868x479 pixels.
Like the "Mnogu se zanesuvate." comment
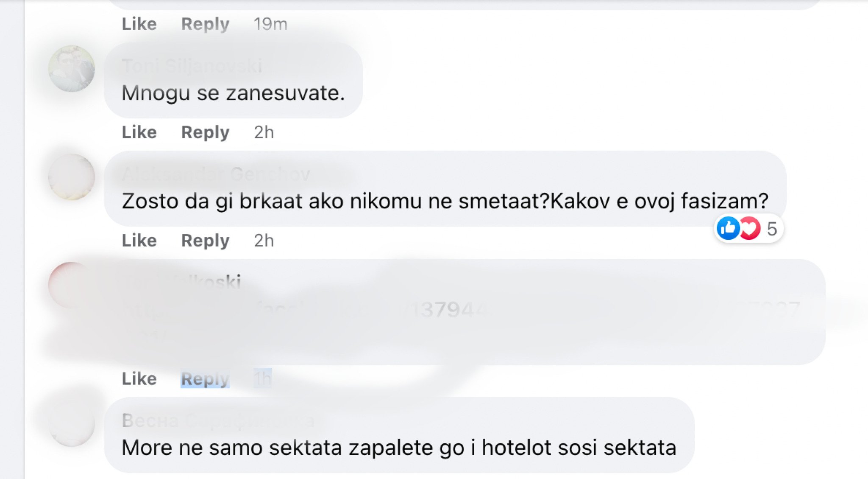[x=139, y=132]
